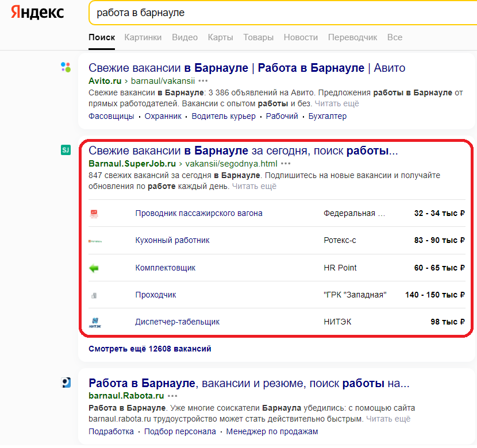
Task: Click the salary 32 - 34 тыс ₽
Action: point(439,213)
